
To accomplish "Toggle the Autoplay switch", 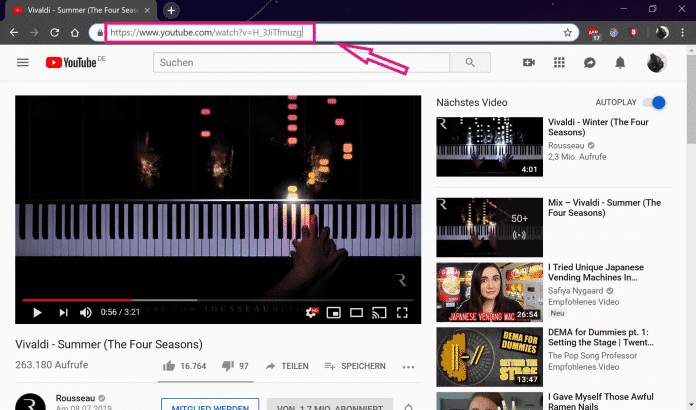I will tap(655, 102).
